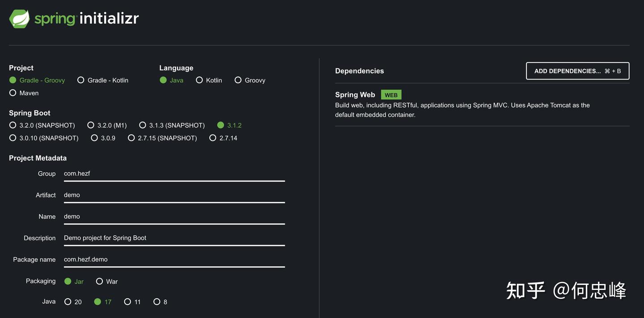This screenshot has height=318, width=644.
Task: Select the Gradle - Kotlin project option
Action: (103, 80)
